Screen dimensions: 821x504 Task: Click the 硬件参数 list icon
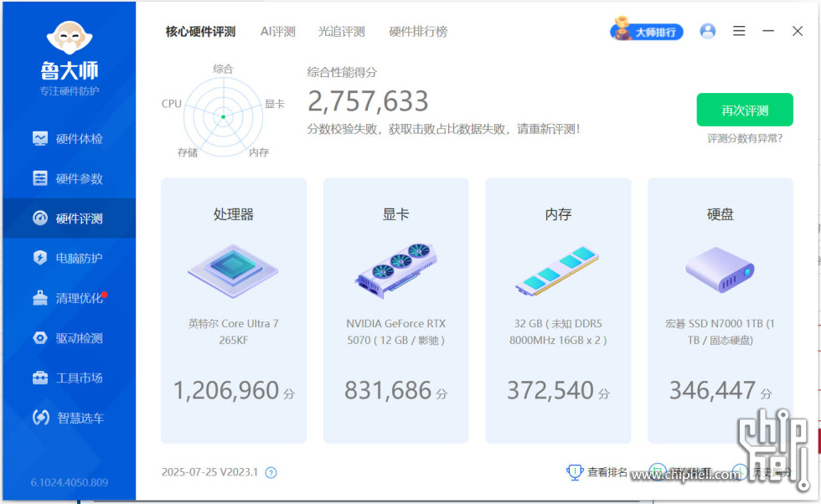pyautogui.click(x=40, y=178)
